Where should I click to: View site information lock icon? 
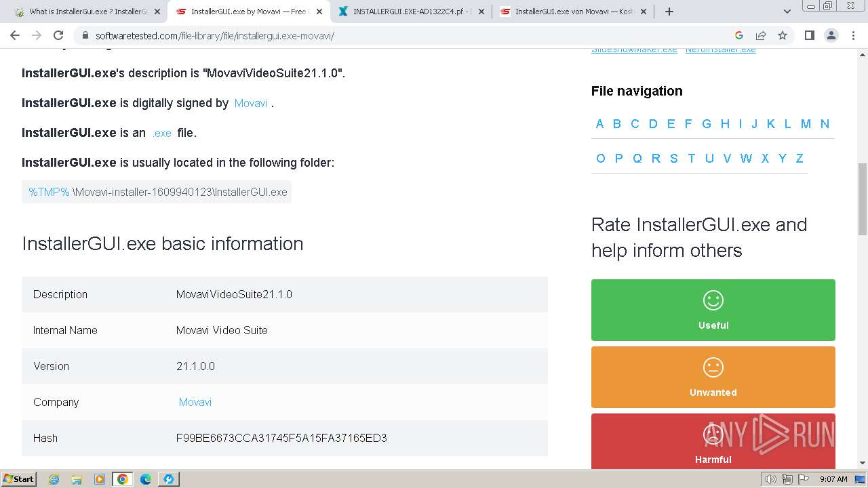tap(85, 35)
